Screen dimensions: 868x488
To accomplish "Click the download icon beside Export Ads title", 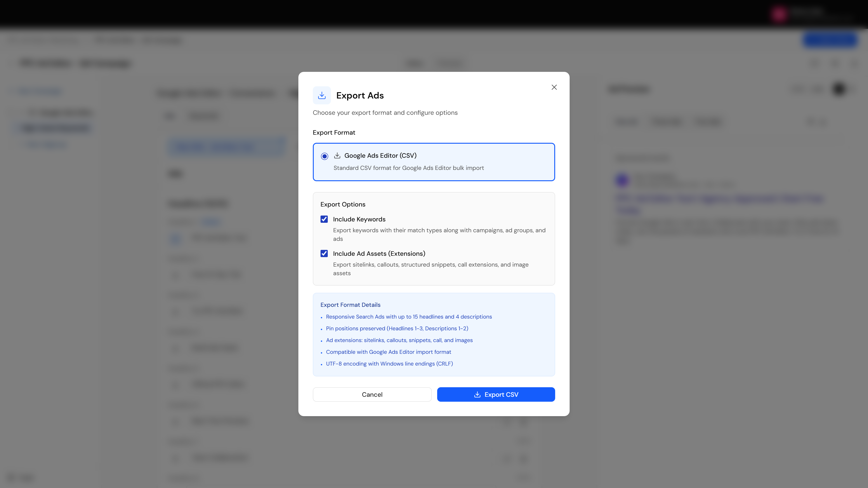I will click(x=322, y=95).
